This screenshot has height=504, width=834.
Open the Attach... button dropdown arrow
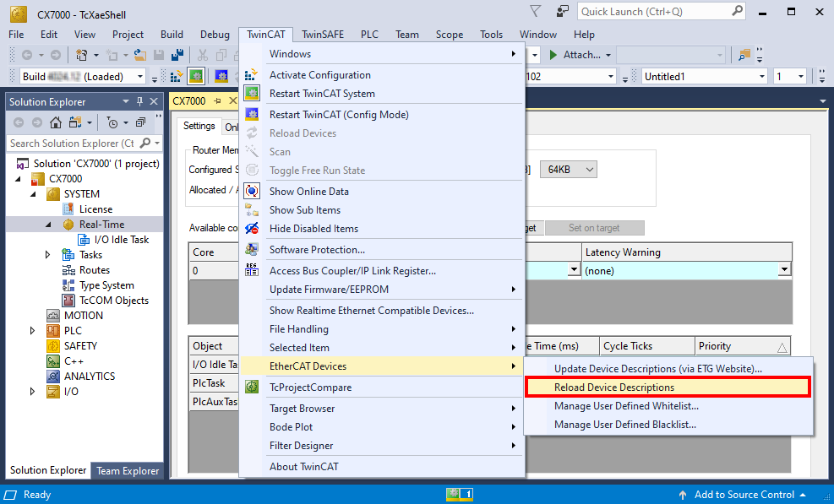pos(608,55)
